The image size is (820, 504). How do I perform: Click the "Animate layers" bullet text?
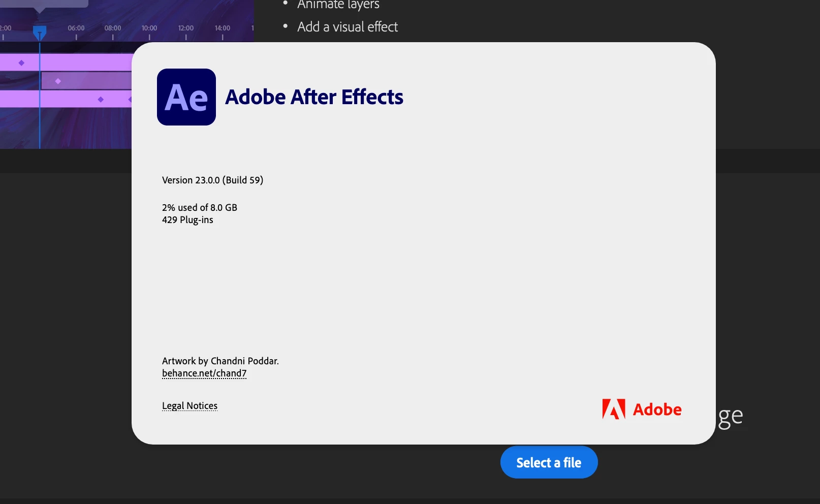click(x=338, y=5)
